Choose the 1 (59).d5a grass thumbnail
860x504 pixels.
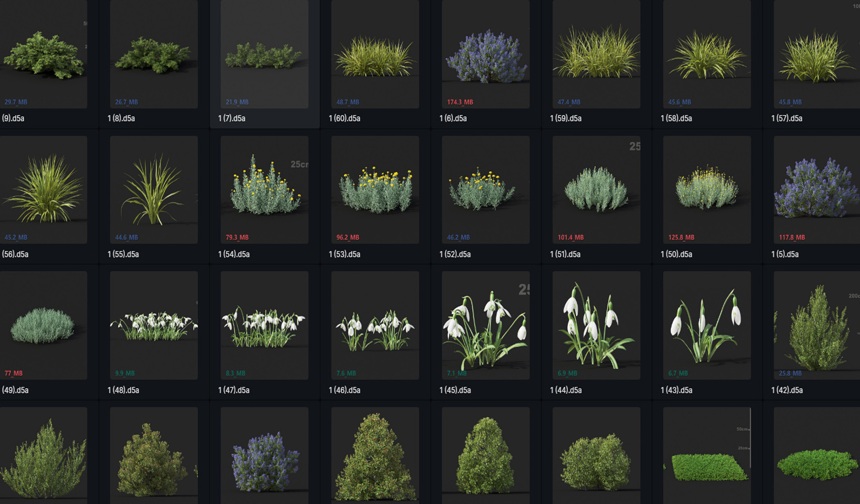596,54
